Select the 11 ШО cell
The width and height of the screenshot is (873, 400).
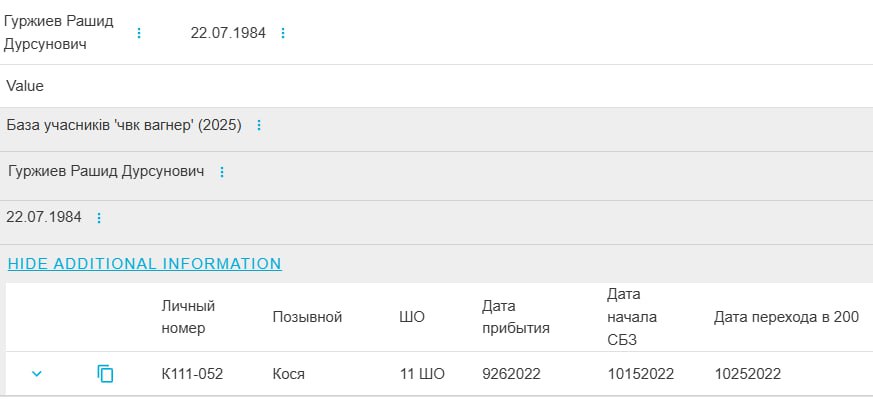click(422, 374)
